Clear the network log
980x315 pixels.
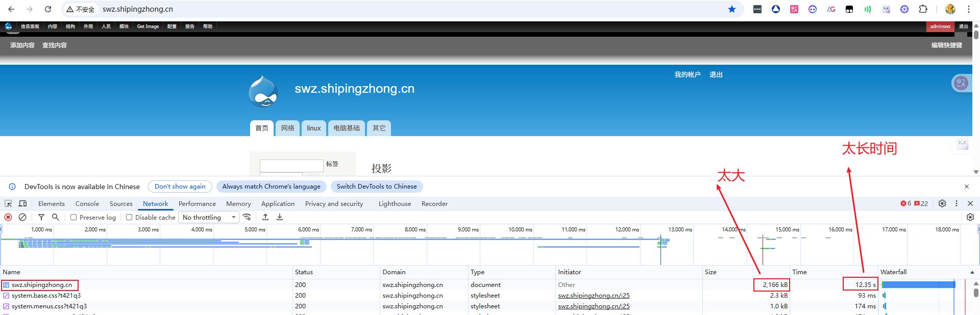pyautogui.click(x=22, y=217)
